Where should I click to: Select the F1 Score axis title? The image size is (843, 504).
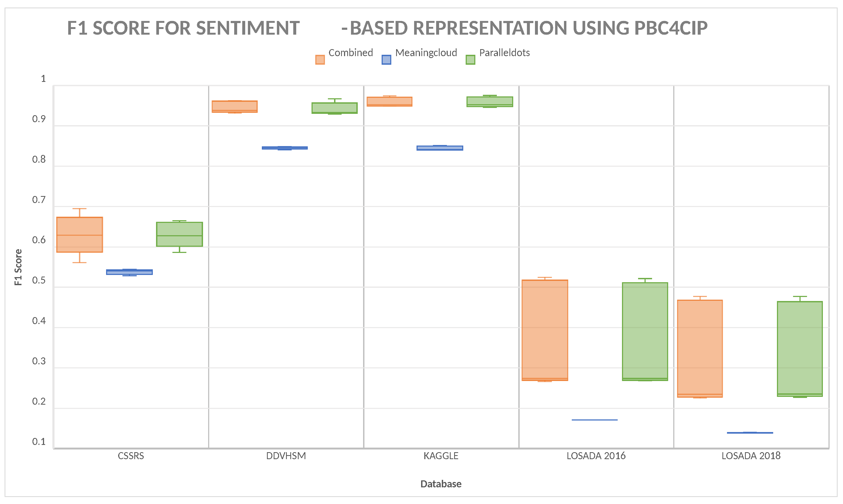click(x=18, y=267)
